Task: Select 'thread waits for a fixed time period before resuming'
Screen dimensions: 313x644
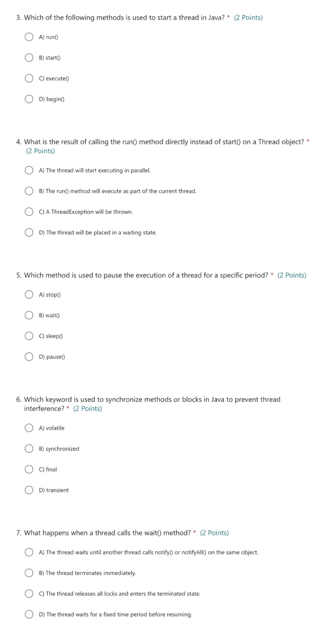Action: click(29, 614)
